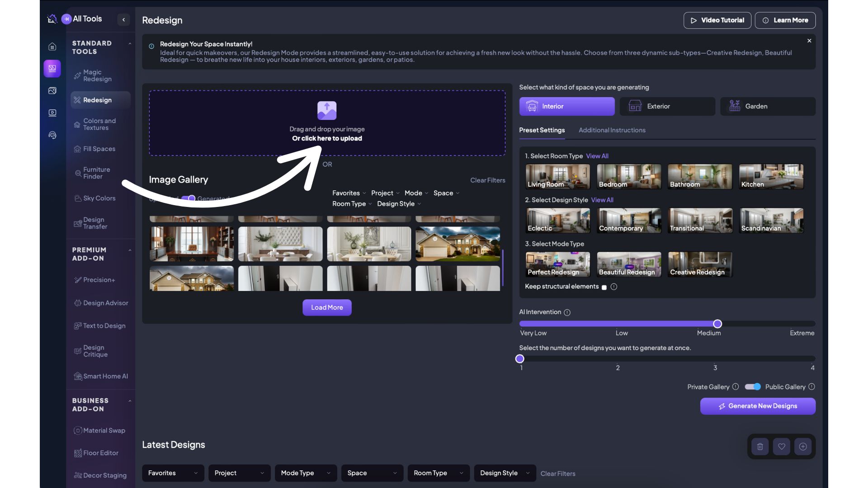Collapse the Standard Tools section
Screen dimensions: 868x488
click(130, 43)
